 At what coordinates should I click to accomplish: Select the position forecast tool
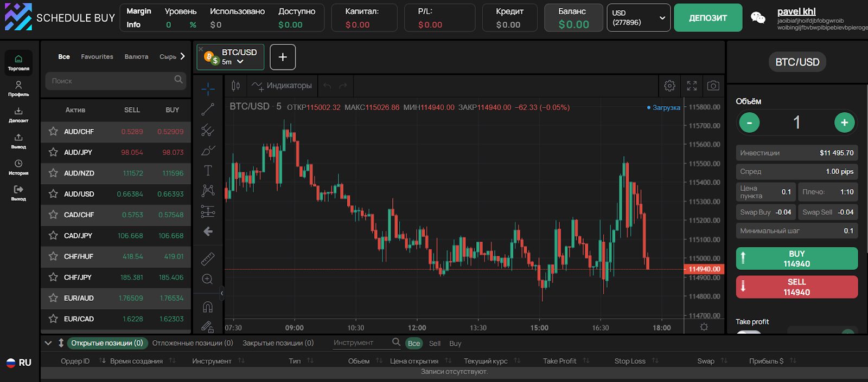coord(208,211)
